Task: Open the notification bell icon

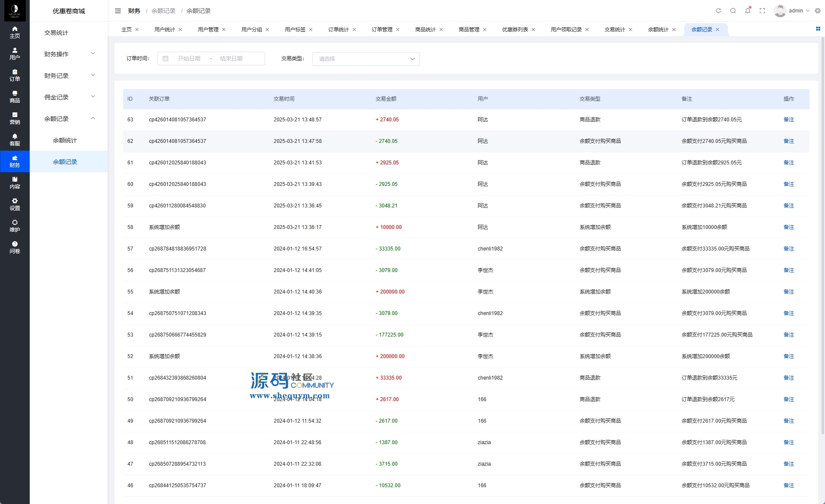Action: (748, 11)
